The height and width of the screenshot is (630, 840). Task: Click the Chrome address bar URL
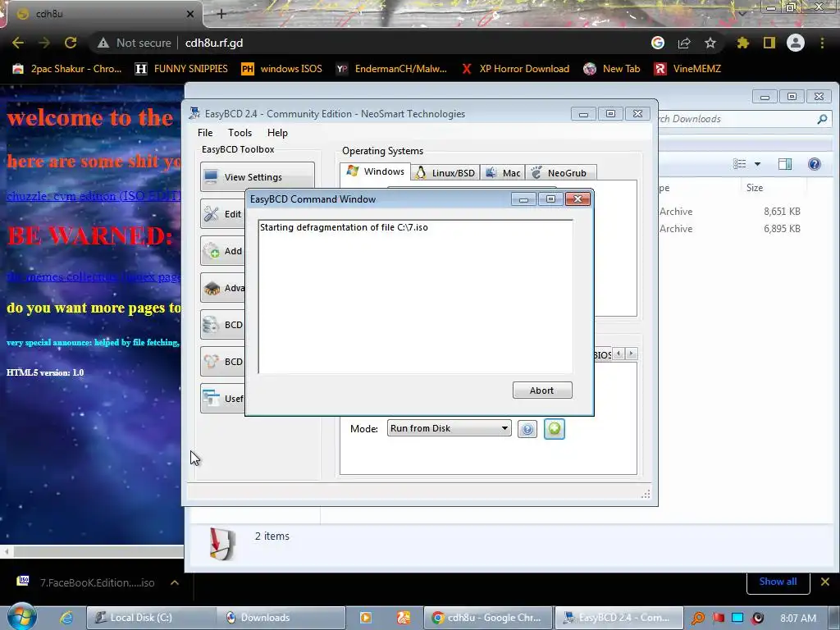[x=214, y=43]
